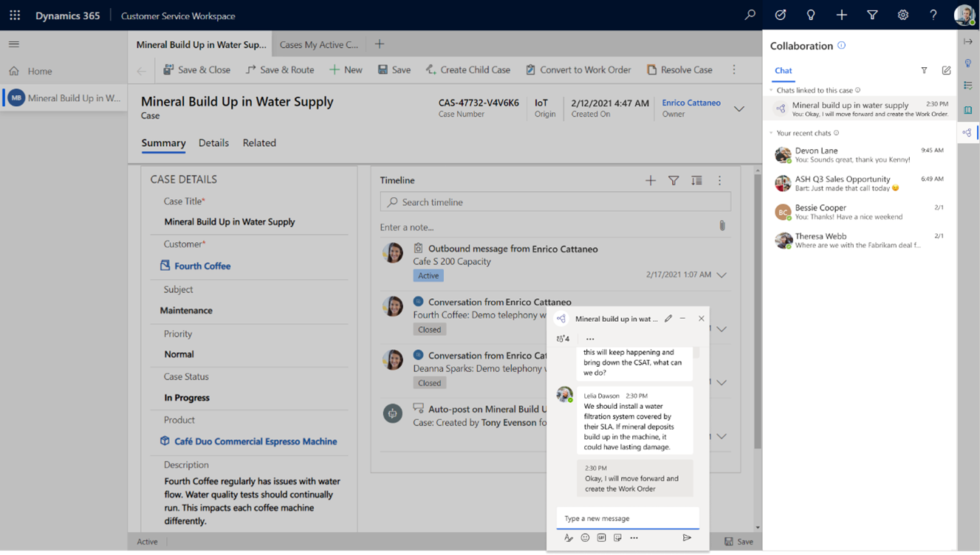This screenshot has height=555, width=980.
Task: Filter the Timeline records
Action: click(673, 179)
